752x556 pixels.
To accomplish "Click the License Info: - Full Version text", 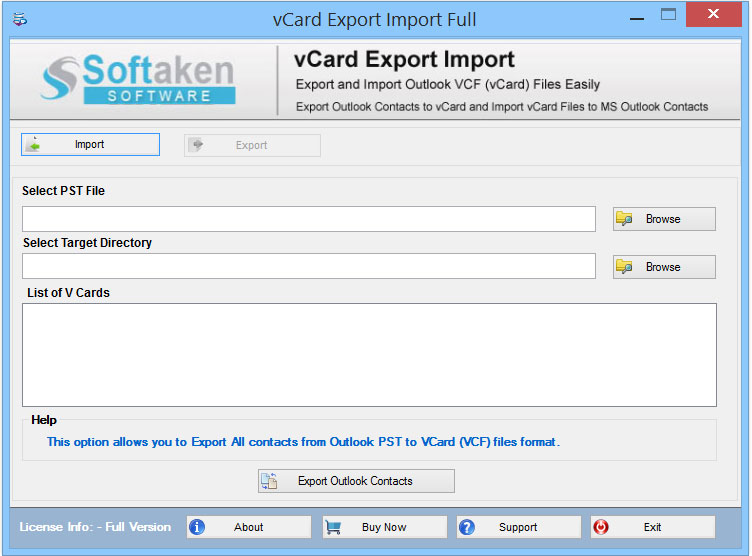I will (x=95, y=527).
